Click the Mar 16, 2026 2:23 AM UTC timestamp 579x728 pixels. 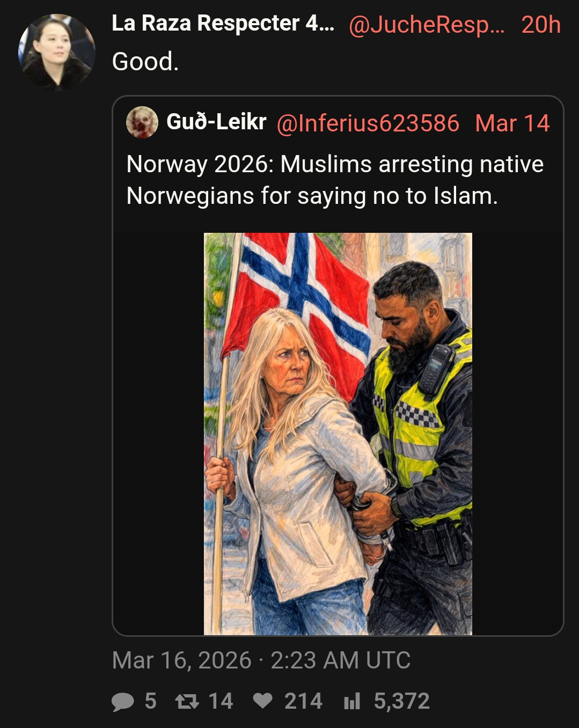261,660
